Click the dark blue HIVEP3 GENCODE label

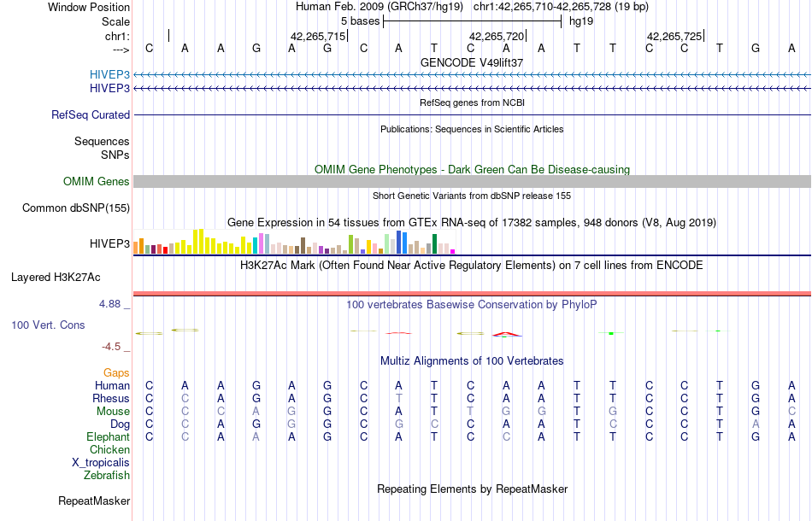109,89
